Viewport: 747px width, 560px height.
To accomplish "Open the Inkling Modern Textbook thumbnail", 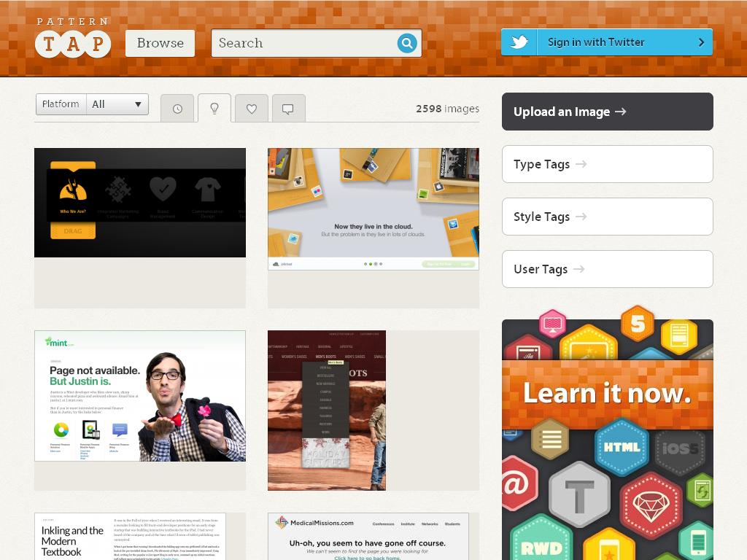I will point(130,536).
